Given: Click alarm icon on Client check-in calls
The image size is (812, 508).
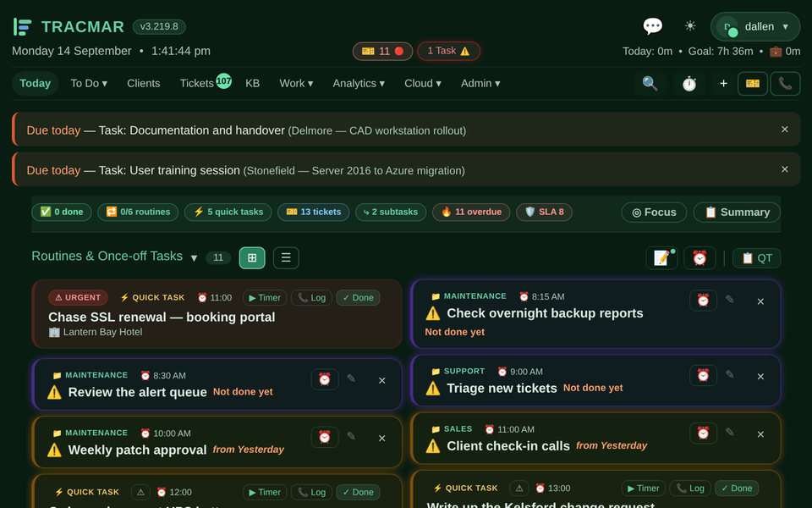Looking at the screenshot, I should 703,433.
